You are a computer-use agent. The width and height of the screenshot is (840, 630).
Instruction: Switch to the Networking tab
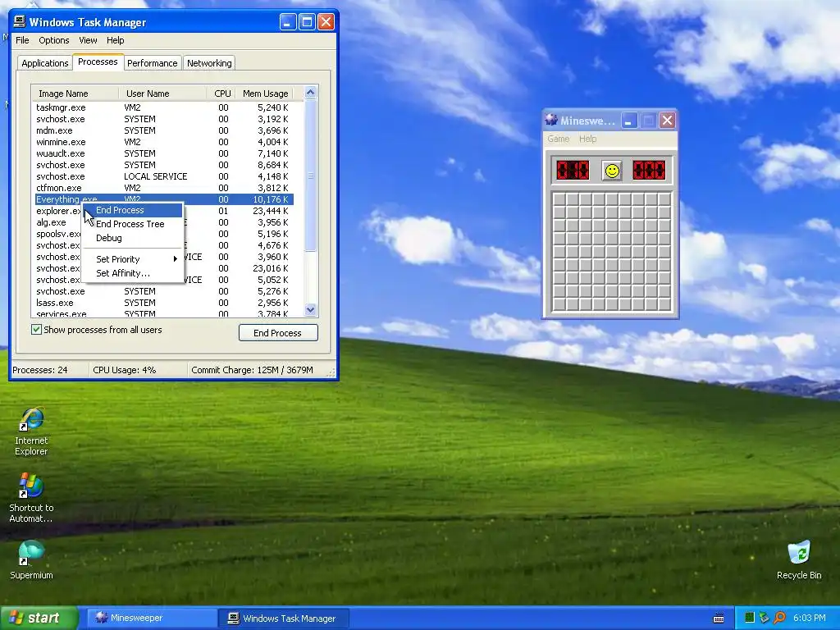point(209,63)
